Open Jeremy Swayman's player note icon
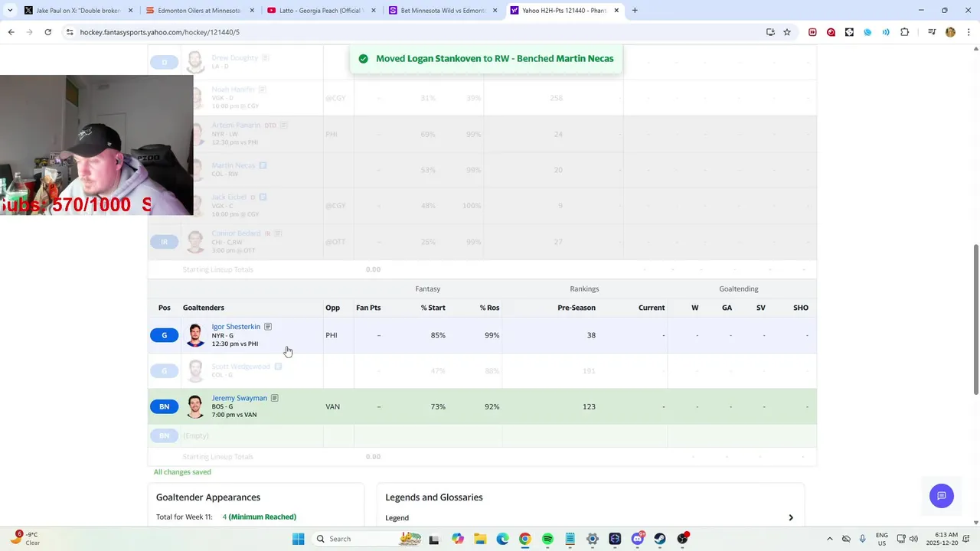Screen dimensions: 980x551 [x=274, y=398]
